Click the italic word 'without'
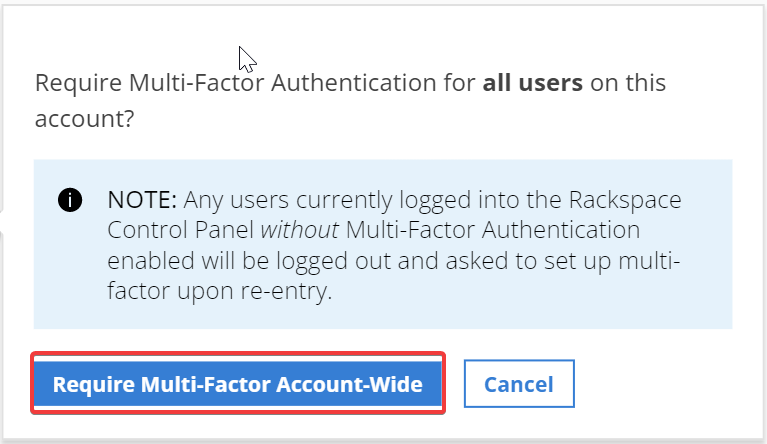767x444 pixels. coord(299,230)
